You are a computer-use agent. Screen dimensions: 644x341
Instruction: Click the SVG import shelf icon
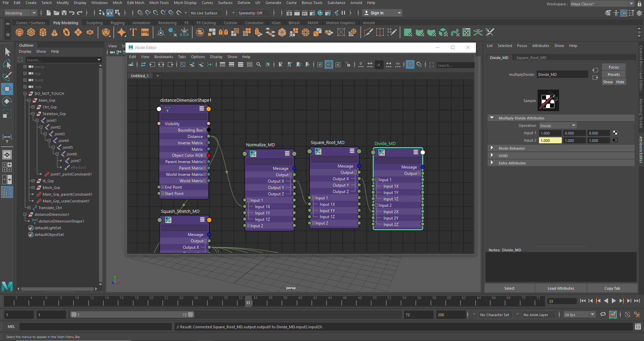pos(145,33)
